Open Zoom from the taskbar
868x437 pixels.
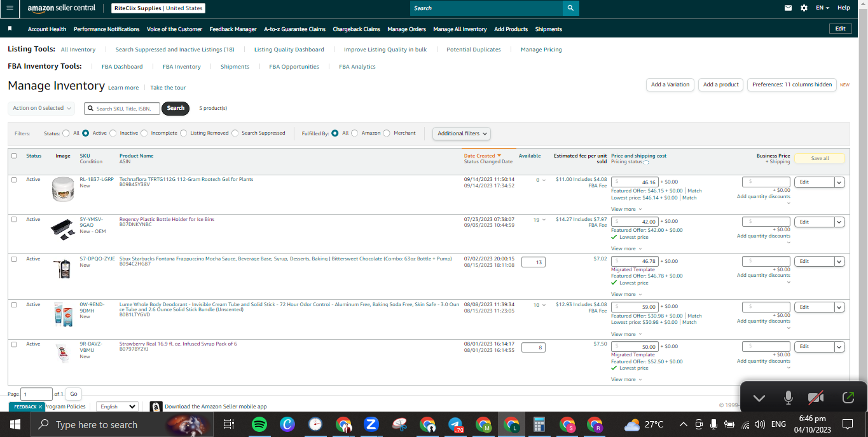(x=371, y=424)
